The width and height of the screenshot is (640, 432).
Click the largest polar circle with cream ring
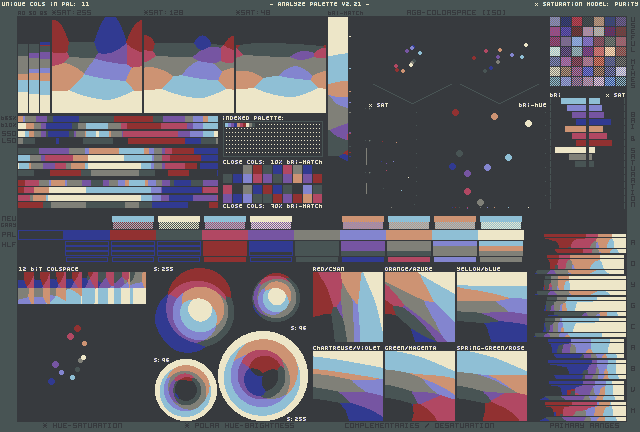(x=263, y=376)
